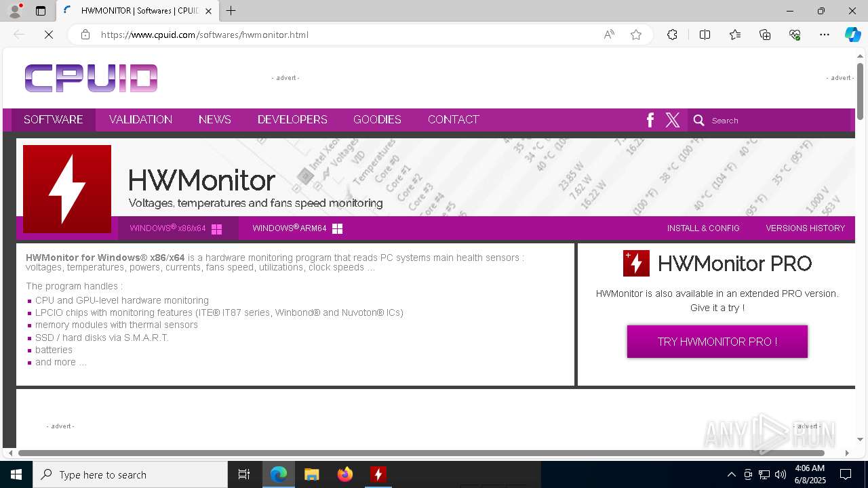This screenshot has width=868, height=488.
Task: Select WINDOWS x86/x64 tab
Action: pyautogui.click(x=178, y=228)
